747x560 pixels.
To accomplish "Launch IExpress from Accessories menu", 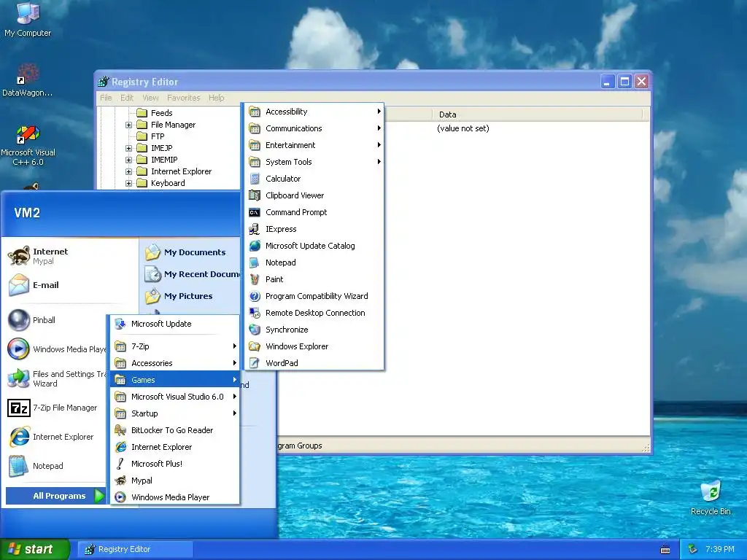I will (314, 229).
